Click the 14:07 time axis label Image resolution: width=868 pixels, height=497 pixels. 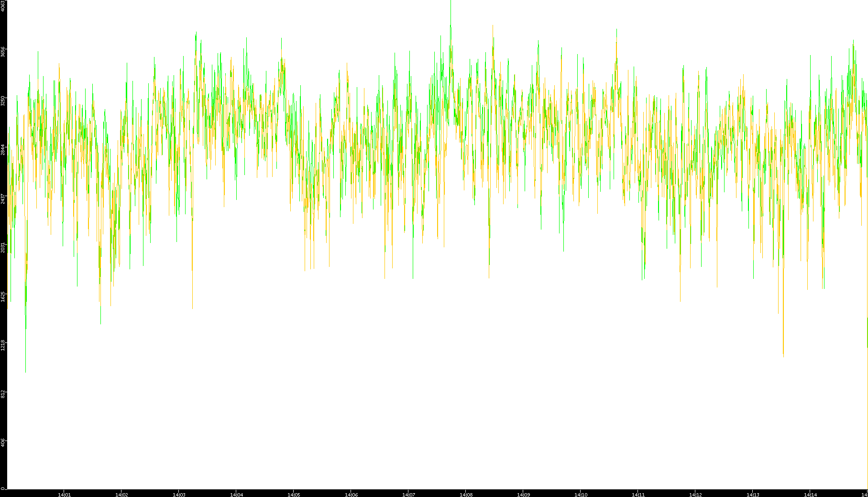(408, 495)
